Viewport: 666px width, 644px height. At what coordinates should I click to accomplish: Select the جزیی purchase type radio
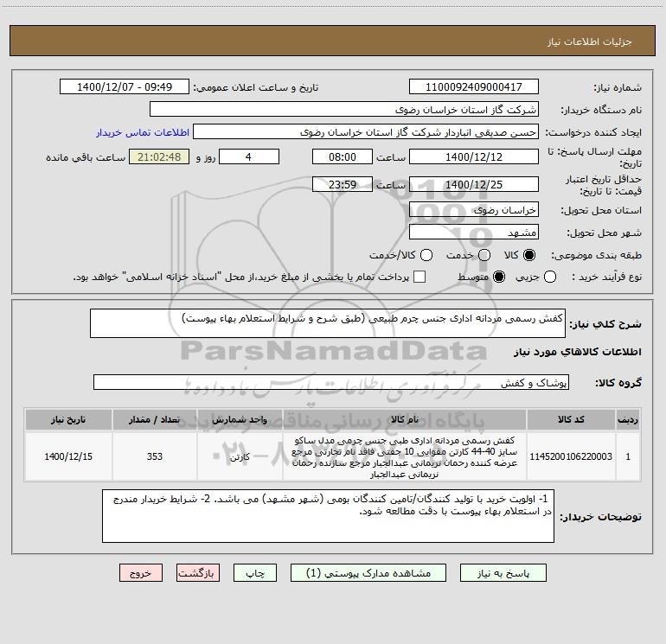click(549, 277)
